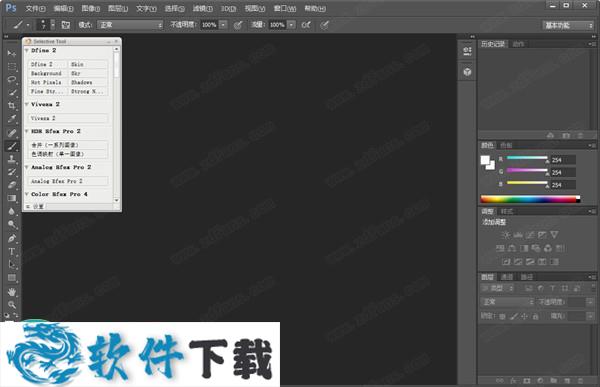This screenshot has height=387, width=600.
Task: Open the opacity slider dropdown arrow
Action: [x=223, y=25]
